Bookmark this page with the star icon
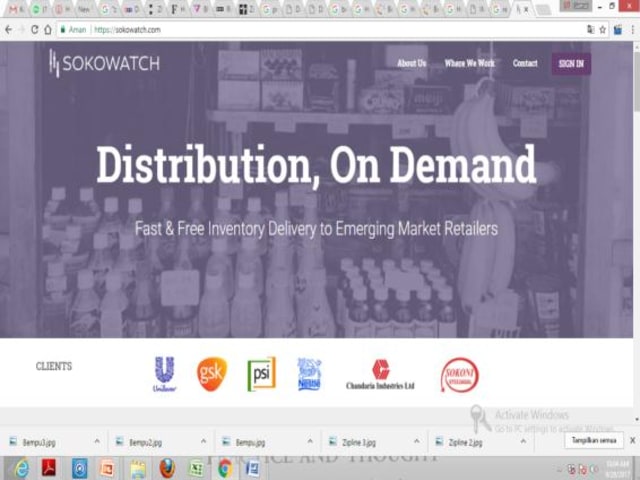Viewport: 640px width, 480px height. pos(602,29)
